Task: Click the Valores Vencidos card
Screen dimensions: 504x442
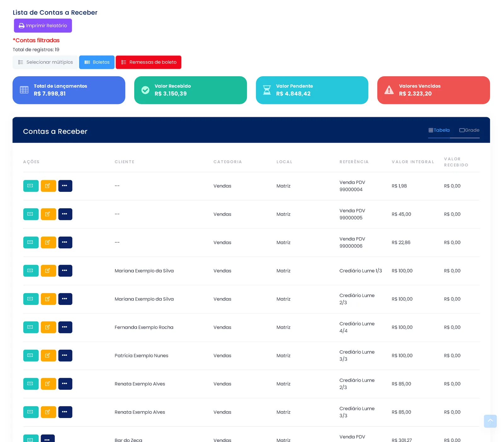Action: 434,90
